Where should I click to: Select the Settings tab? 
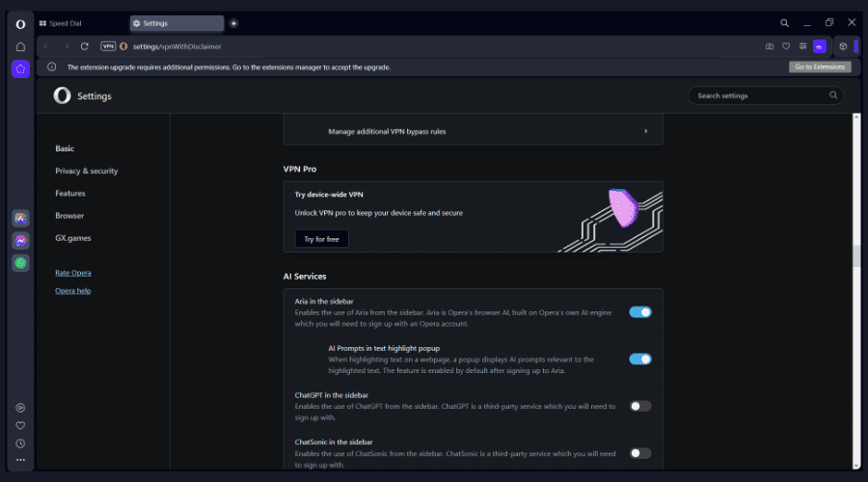pos(176,23)
